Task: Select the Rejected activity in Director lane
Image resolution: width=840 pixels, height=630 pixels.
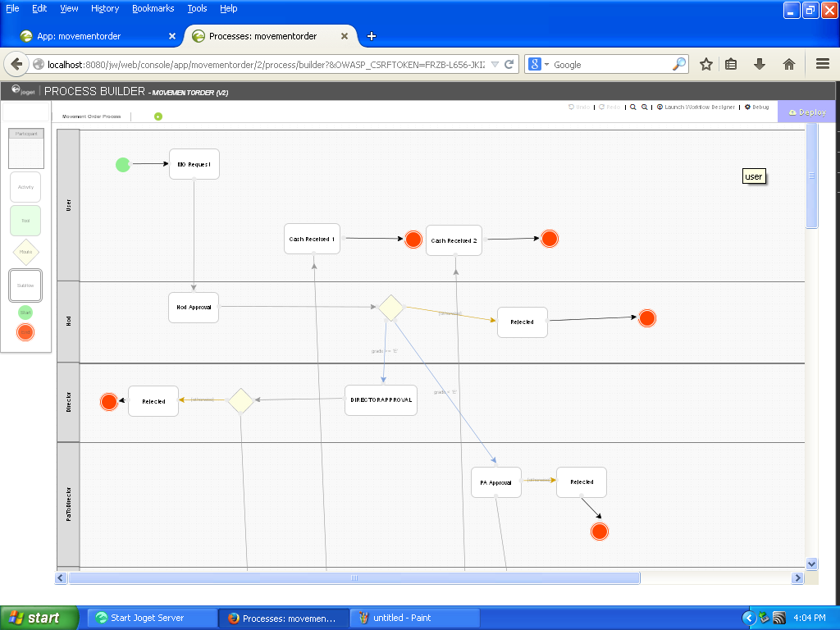Action: tap(153, 401)
